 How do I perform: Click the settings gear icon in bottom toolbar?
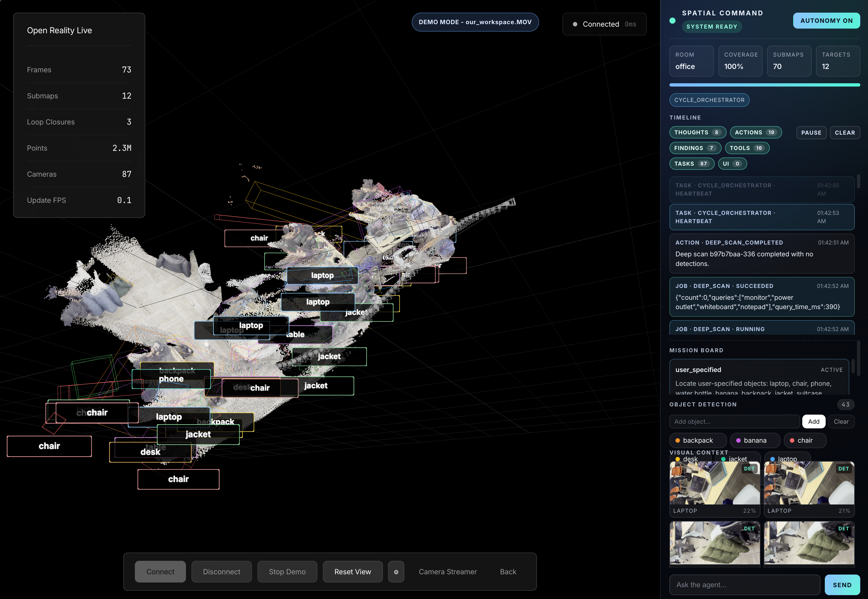[396, 572]
